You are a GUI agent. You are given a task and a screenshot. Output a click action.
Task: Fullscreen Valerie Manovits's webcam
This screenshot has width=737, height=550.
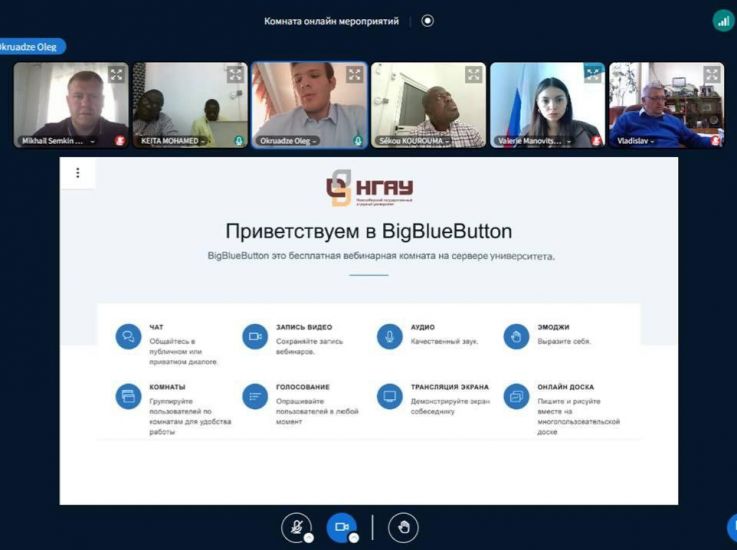point(592,75)
